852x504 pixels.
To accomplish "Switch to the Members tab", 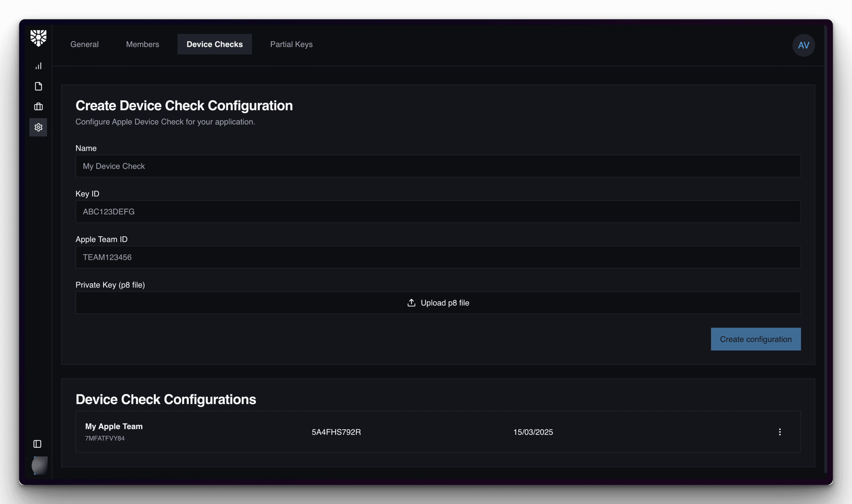I will point(142,44).
